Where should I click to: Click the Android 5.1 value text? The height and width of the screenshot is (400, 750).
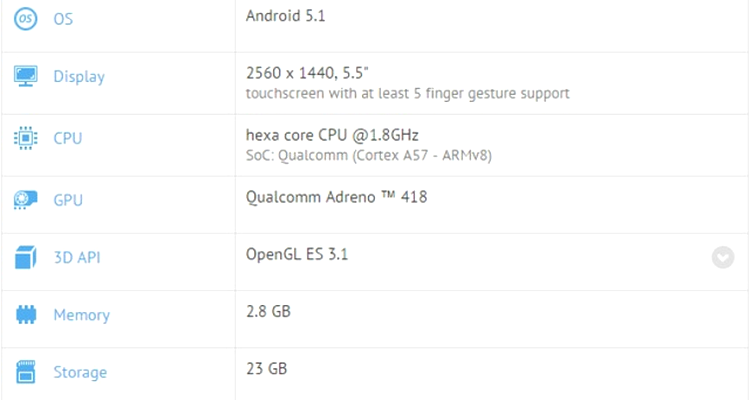[x=286, y=16]
